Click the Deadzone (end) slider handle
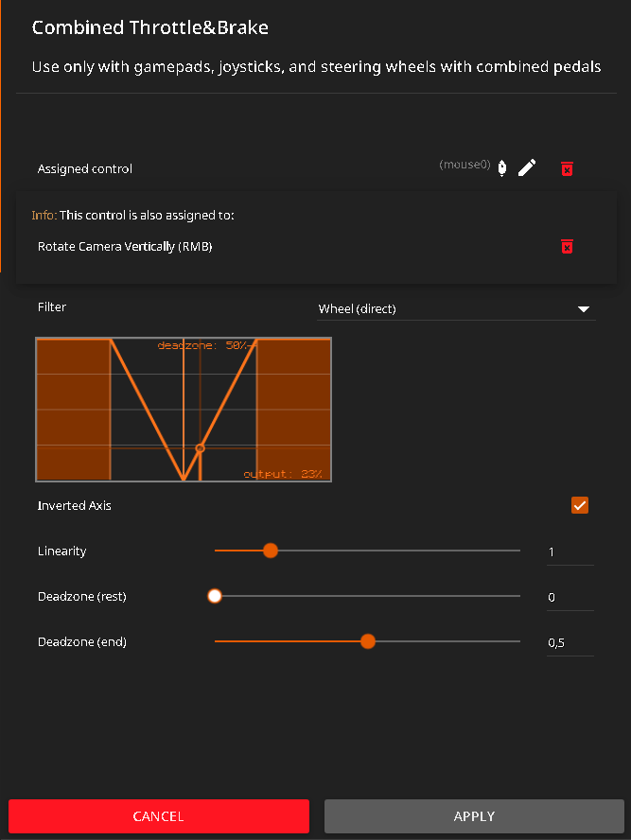The height and width of the screenshot is (840, 631). (x=368, y=641)
